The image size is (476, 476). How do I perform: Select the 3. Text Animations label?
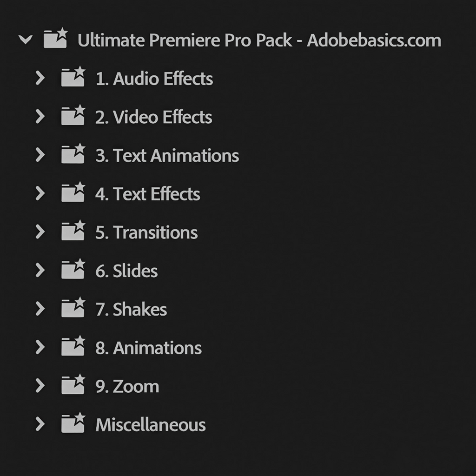(167, 156)
